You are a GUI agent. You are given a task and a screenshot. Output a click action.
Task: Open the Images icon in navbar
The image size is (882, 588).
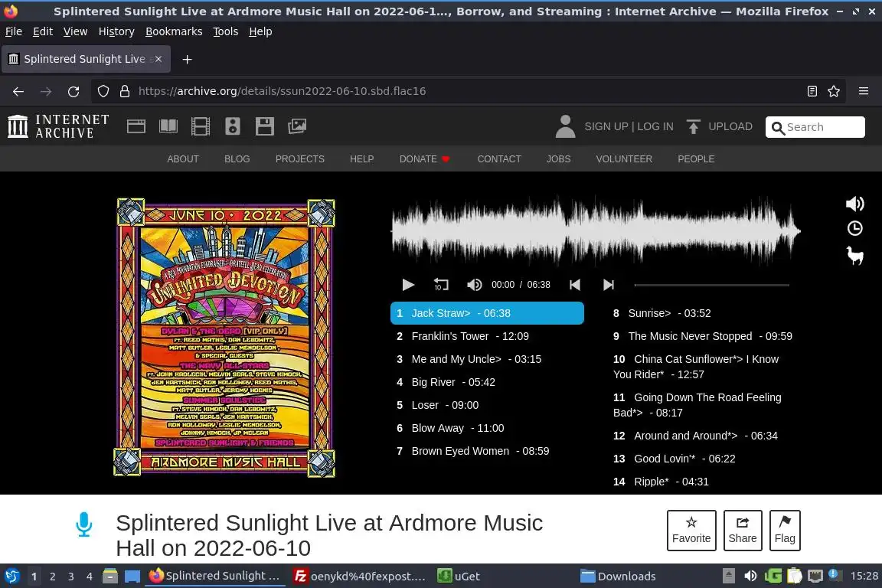297,126
